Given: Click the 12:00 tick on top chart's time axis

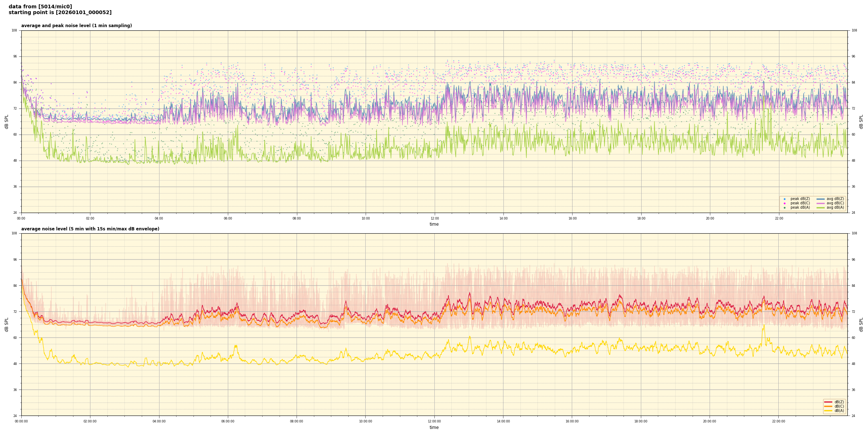Looking at the screenshot, I should 434,218.
